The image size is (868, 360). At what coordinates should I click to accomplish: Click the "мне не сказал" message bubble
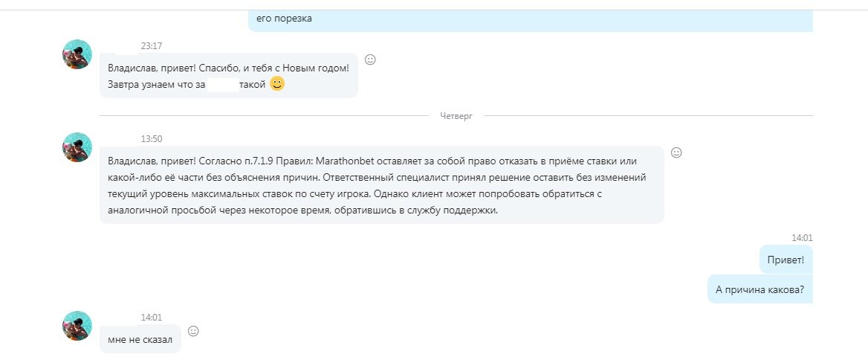click(x=140, y=339)
